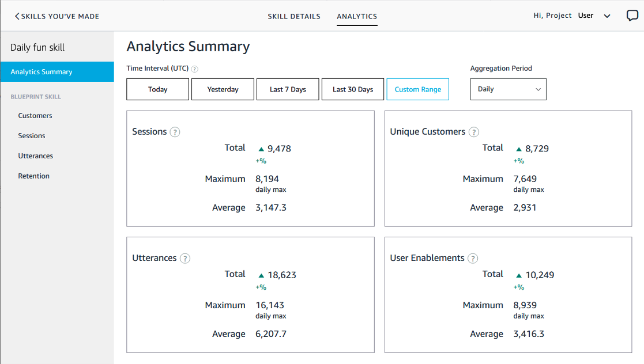The image size is (644, 364).
Task: Click the Unique Customers question mark icon
Action: click(x=474, y=132)
